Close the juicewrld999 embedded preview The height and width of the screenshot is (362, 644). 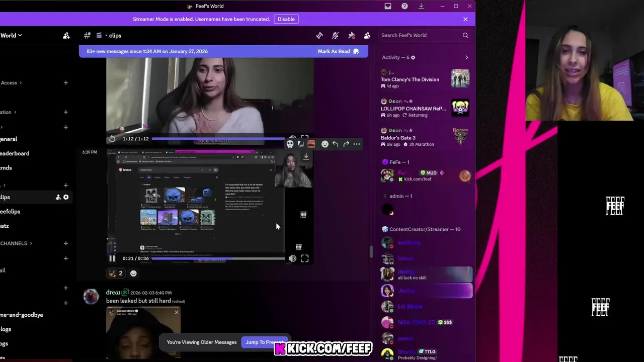pos(177,312)
